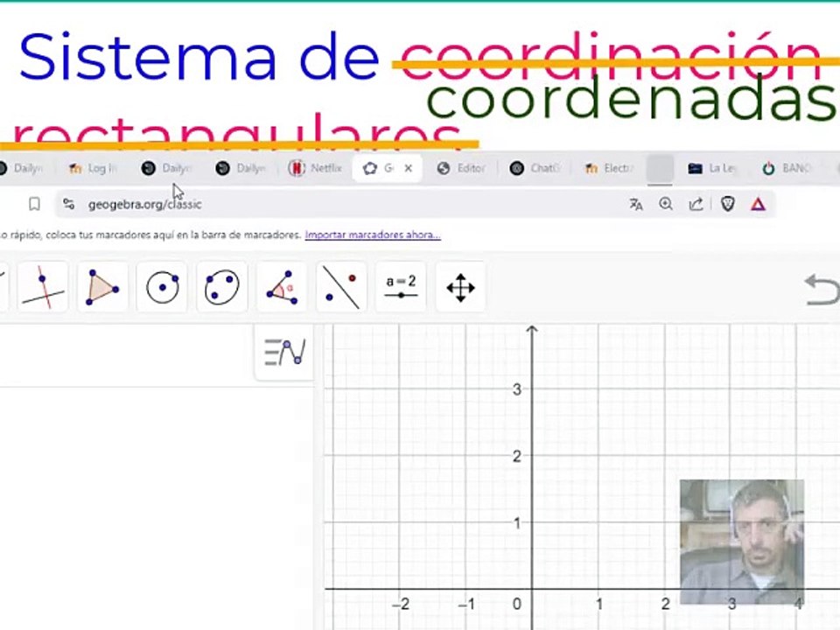Select the Polygon tool
Screen dimensions: 840x630
click(102, 287)
